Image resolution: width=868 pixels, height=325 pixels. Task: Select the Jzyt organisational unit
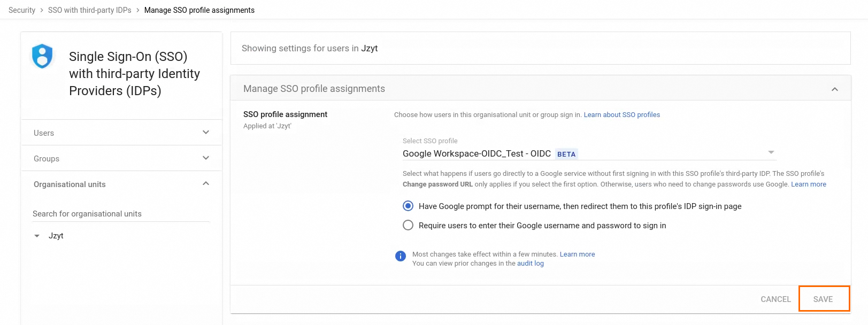(56, 236)
